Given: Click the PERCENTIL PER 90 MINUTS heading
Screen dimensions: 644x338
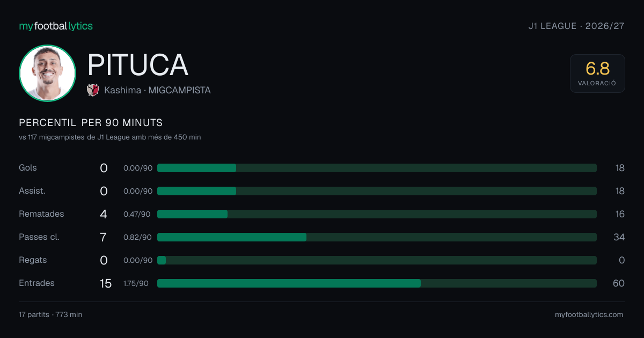Looking at the screenshot, I should (x=91, y=123).
